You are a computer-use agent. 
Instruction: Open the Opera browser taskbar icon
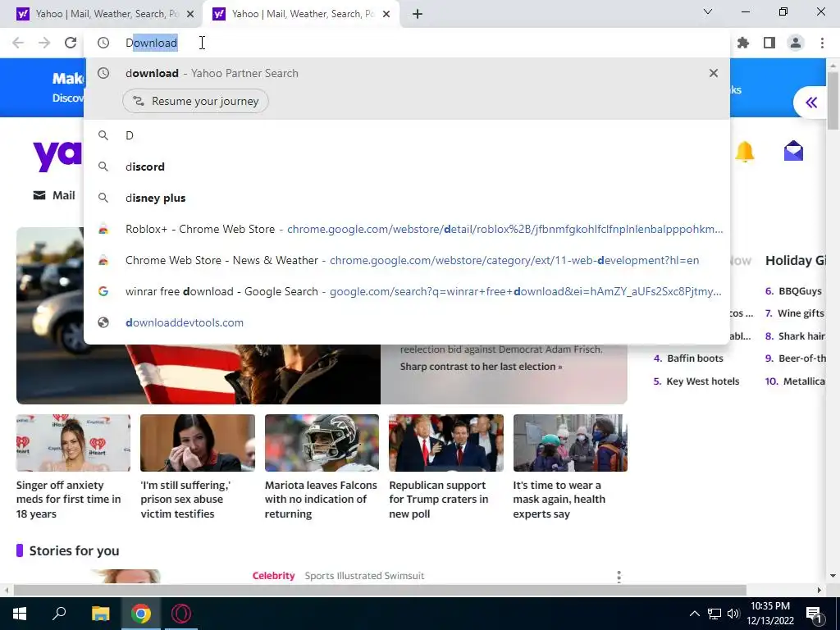click(x=181, y=614)
